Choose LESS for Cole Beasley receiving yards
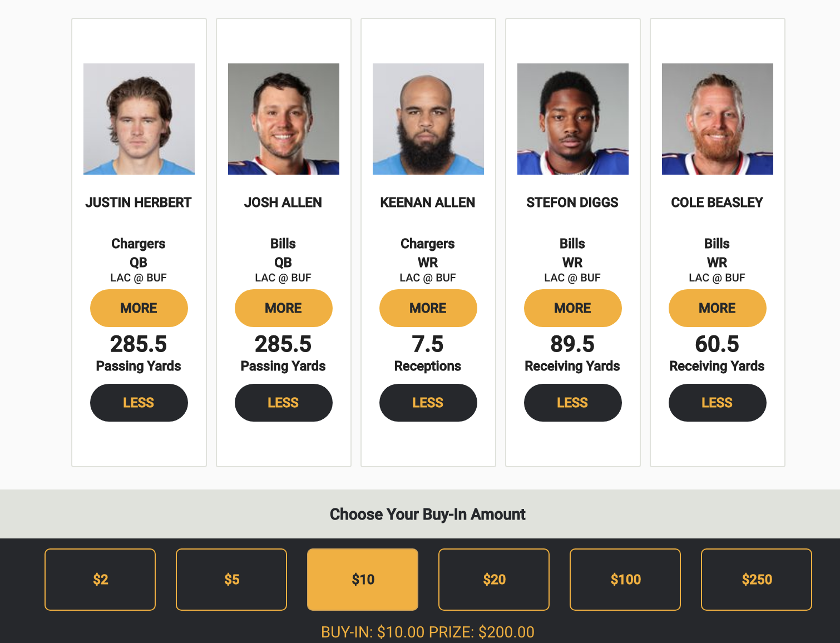The image size is (840, 643). click(x=718, y=403)
